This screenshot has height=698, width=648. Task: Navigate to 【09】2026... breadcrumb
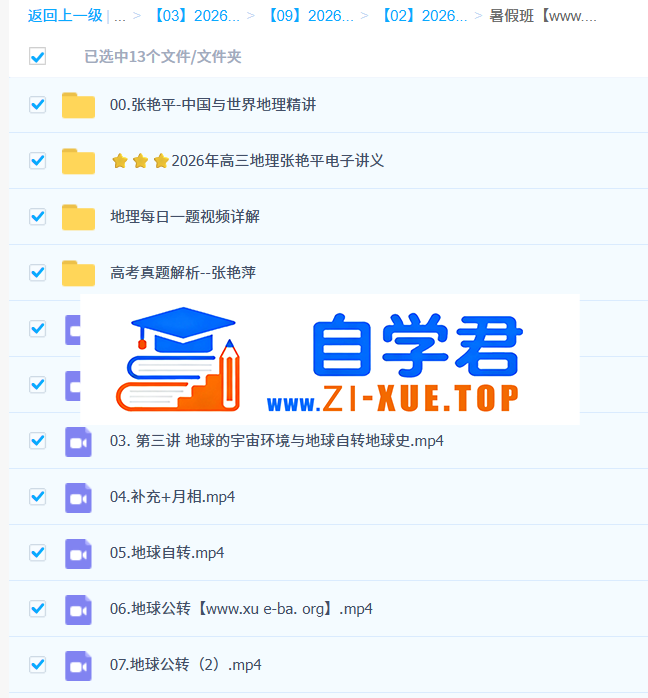311,16
